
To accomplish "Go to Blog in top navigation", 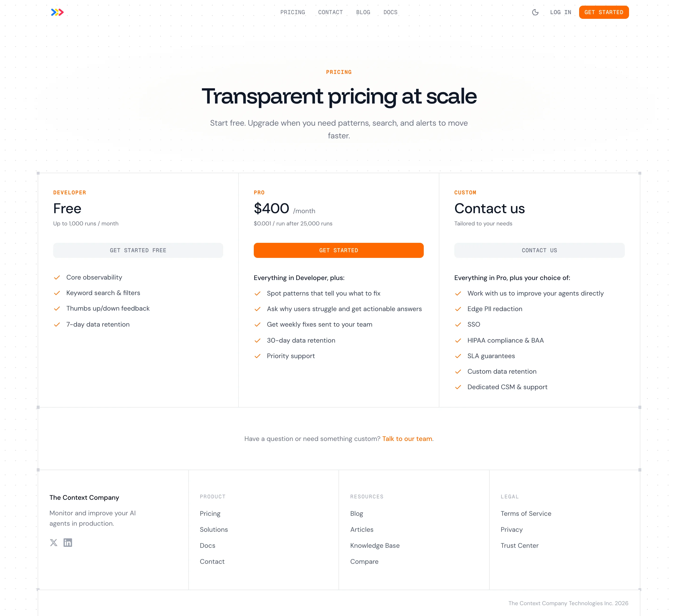I will click(x=363, y=12).
